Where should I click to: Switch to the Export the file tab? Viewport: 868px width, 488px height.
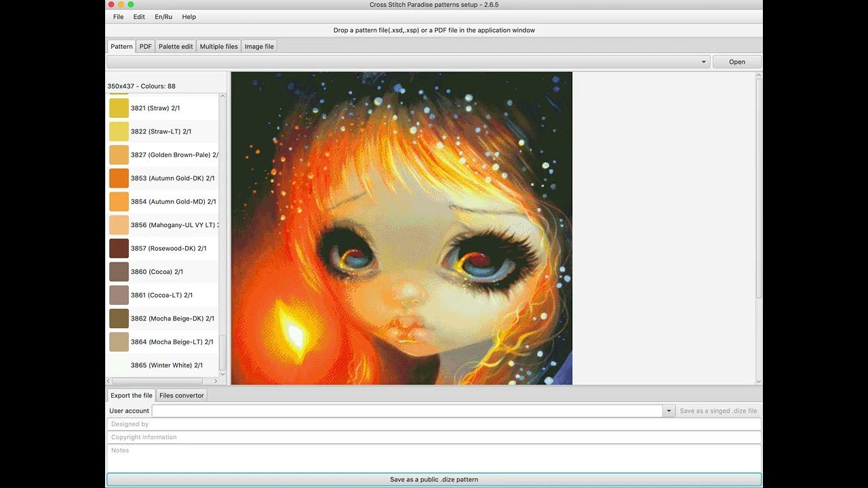point(132,395)
